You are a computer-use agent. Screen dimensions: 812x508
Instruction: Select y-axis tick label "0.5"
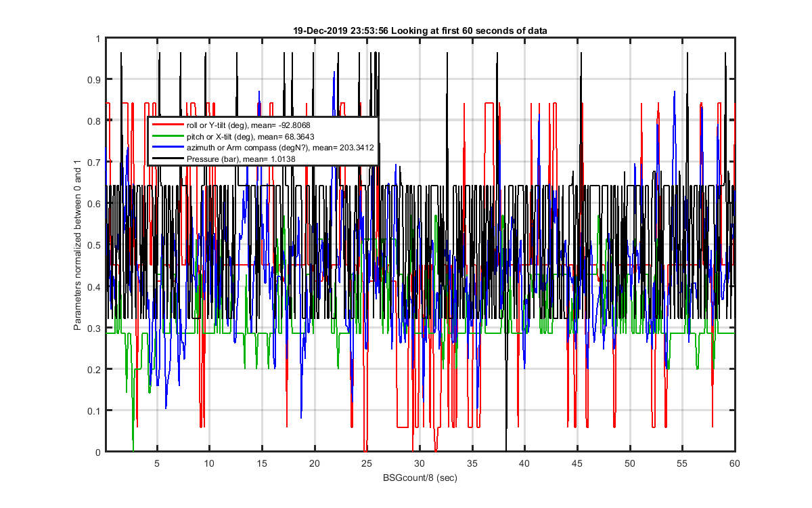(x=94, y=246)
